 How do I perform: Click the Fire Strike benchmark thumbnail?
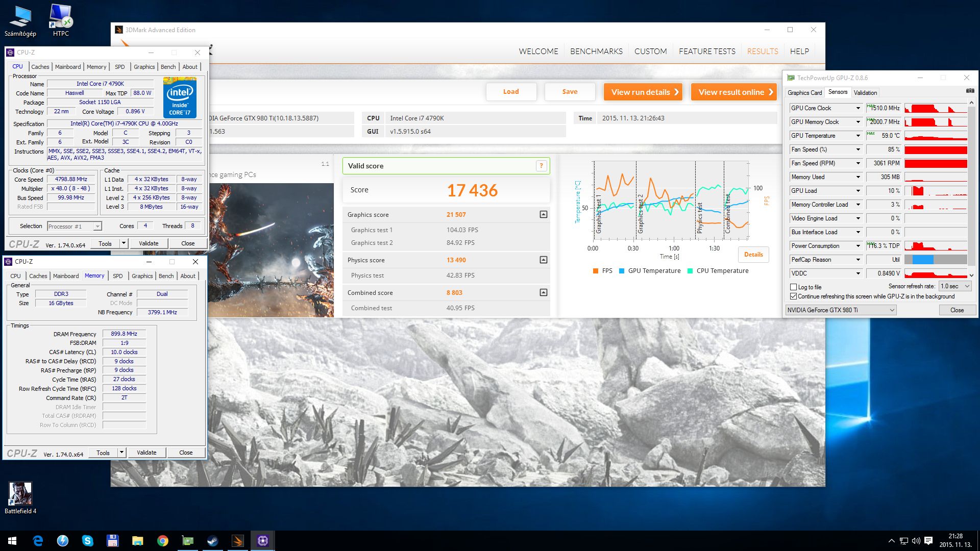click(x=271, y=250)
